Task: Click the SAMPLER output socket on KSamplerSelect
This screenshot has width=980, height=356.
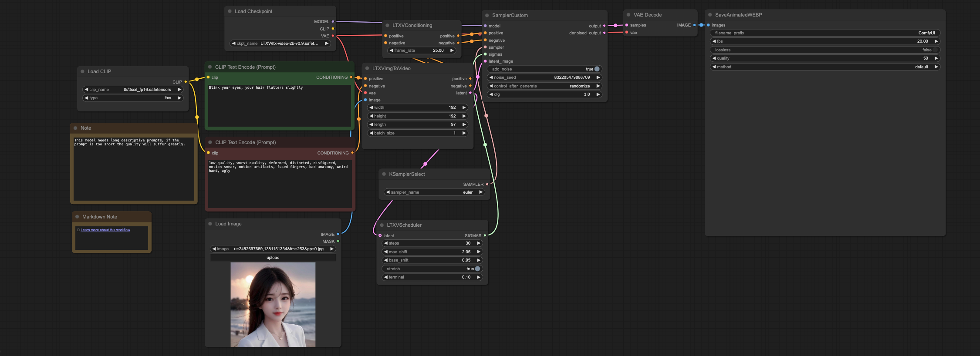Action: (487, 184)
